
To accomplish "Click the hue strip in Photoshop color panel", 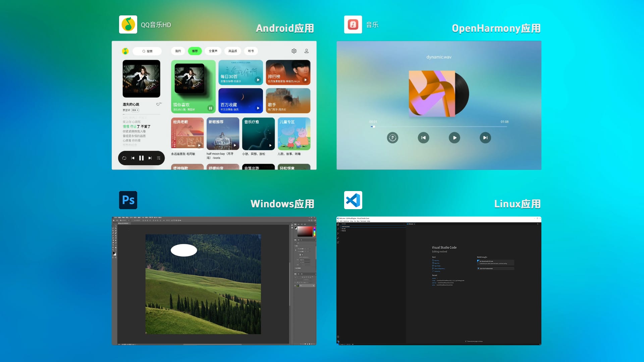I will 314,231.
